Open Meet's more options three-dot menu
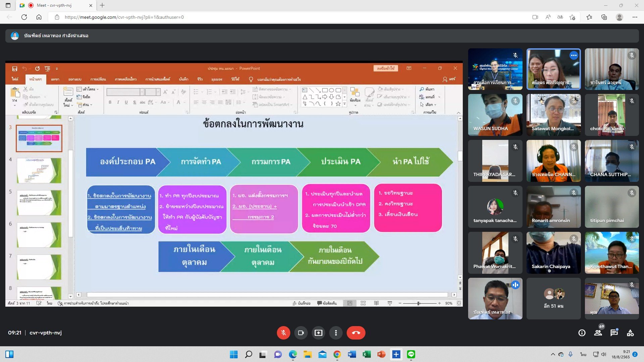644x362 pixels. tap(336, 333)
